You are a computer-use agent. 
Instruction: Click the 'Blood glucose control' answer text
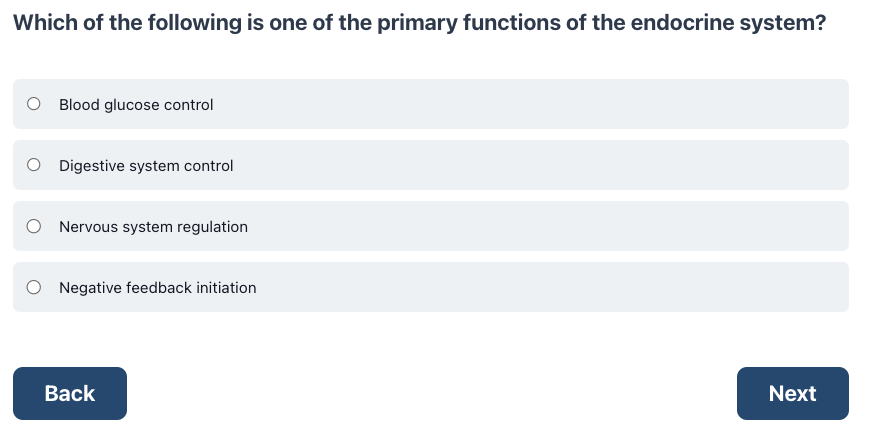[x=136, y=105]
